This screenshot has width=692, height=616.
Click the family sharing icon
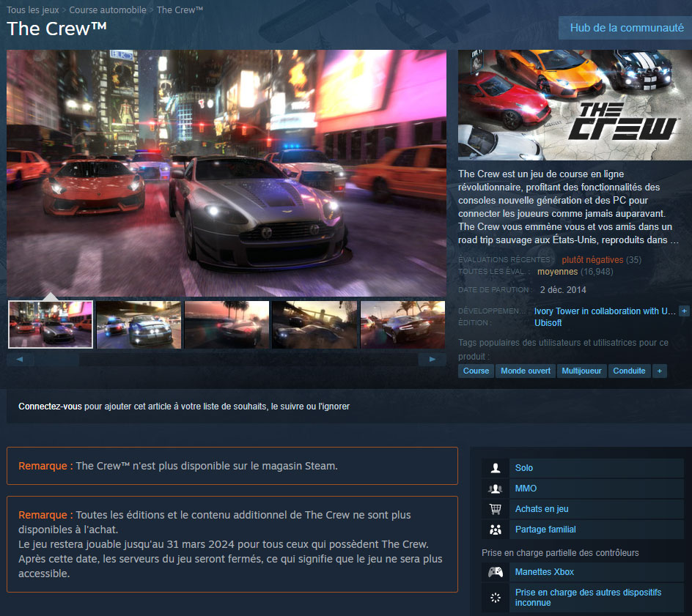coord(495,529)
